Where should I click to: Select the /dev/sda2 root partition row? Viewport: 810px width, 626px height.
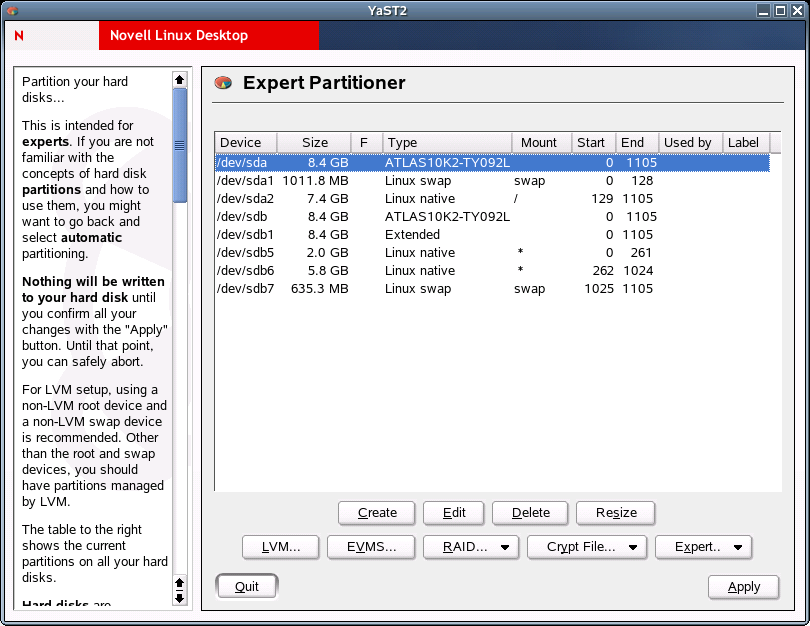click(x=492, y=199)
